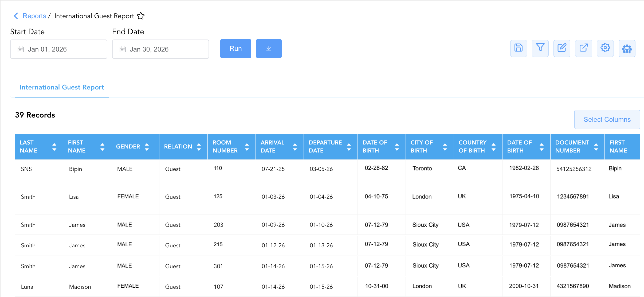Image resolution: width=644 pixels, height=297 pixels.
Task: Open the Select Columns button
Action: [607, 119]
